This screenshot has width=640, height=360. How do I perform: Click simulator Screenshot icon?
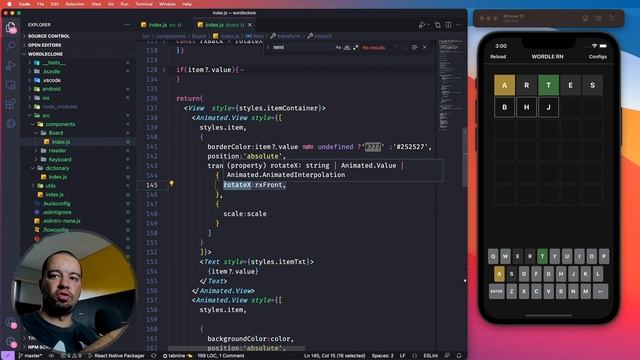599,18
